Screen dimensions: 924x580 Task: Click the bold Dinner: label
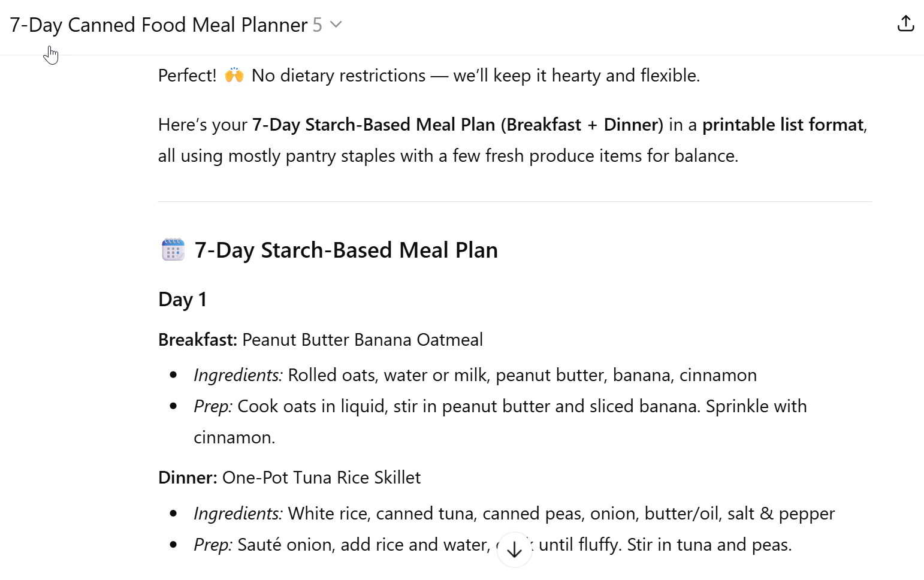pyautogui.click(x=188, y=478)
